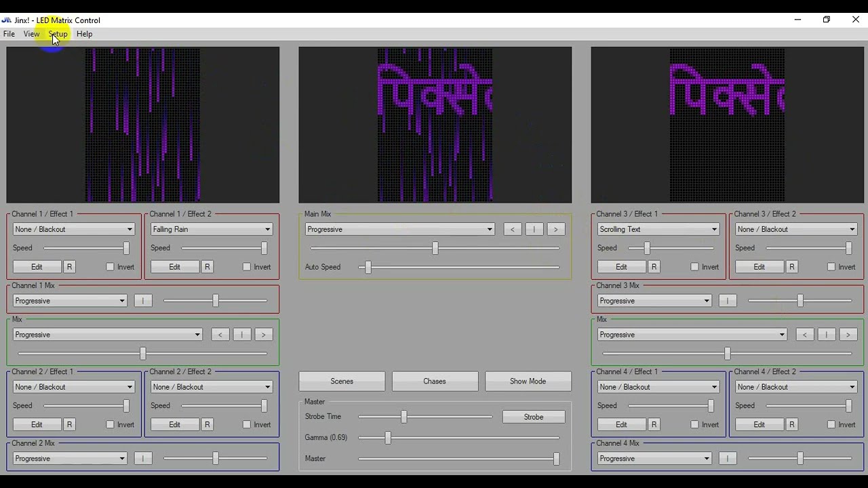868x488 pixels.
Task: Click the R button of Channel 3 Effect 2
Action: click(792, 267)
